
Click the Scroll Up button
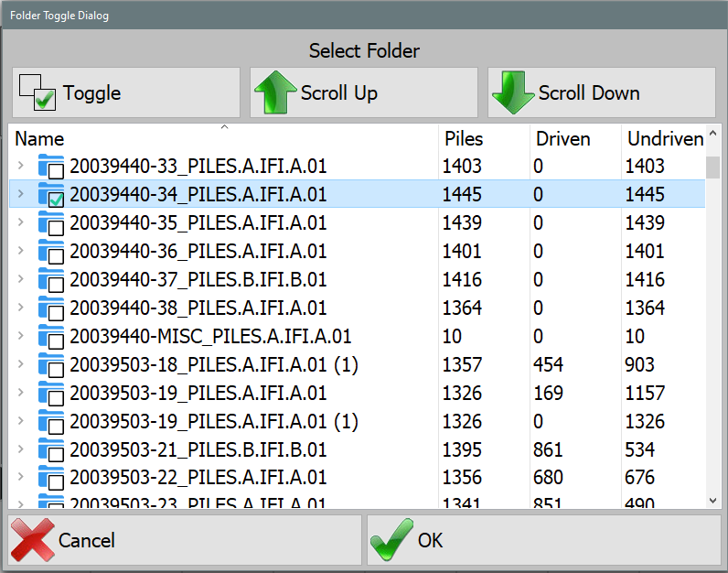(x=363, y=92)
